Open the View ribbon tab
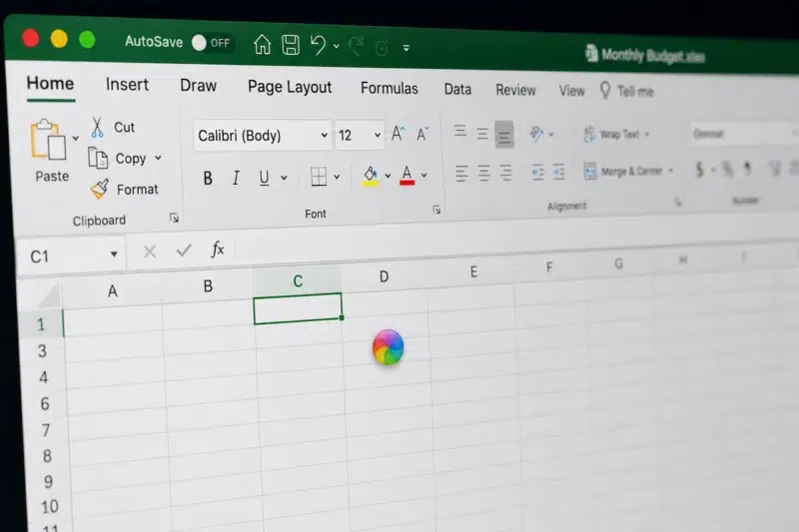799x532 pixels. [571, 91]
